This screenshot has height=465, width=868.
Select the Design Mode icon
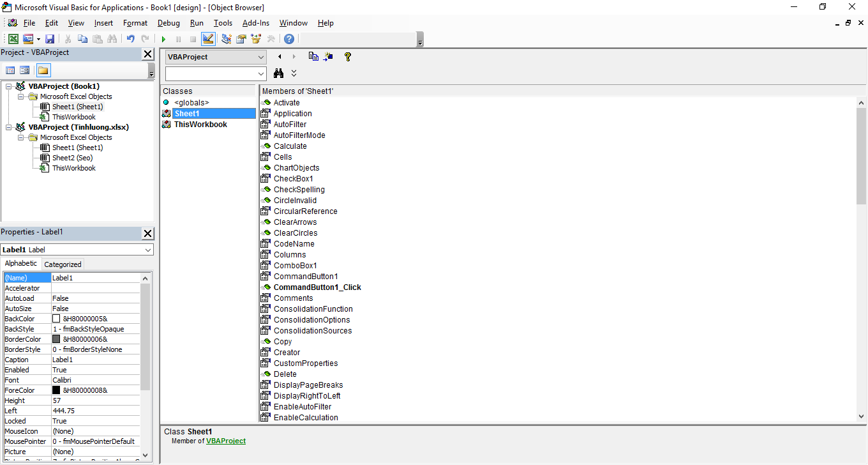[x=208, y=38]
